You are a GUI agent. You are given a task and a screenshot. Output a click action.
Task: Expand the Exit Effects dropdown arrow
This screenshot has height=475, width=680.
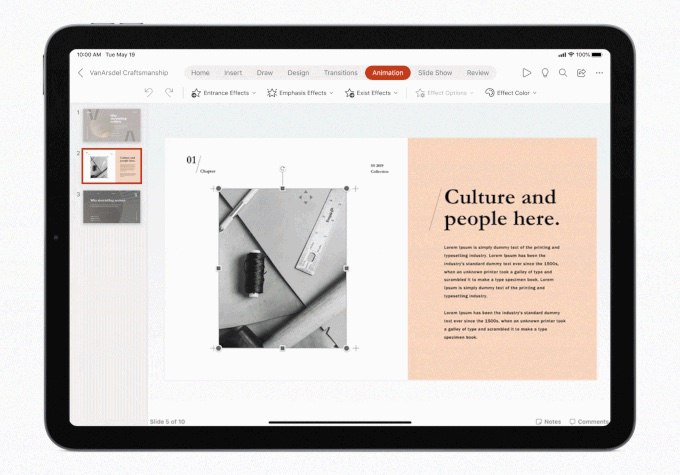click(x=396, y=93)
